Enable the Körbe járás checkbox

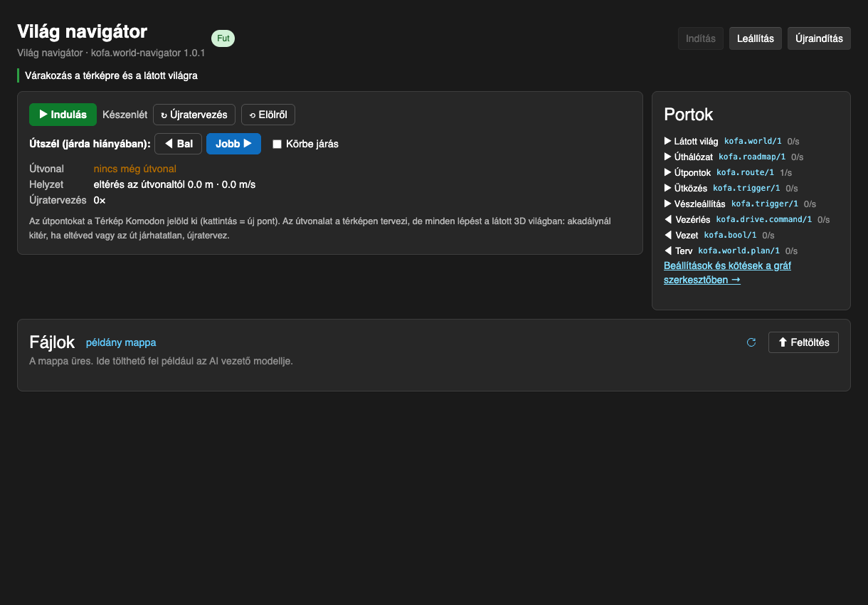click(277, 144)
